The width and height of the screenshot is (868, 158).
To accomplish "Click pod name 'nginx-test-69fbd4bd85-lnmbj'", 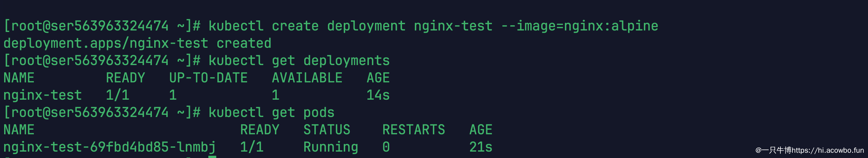I will click(109, 147).
